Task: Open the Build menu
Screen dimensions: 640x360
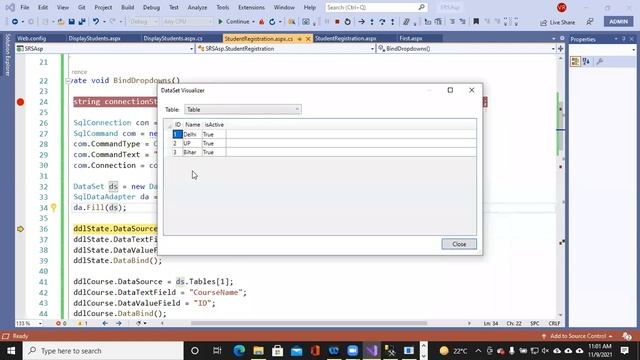Action: pyautogui.click(x=127, y=7)
